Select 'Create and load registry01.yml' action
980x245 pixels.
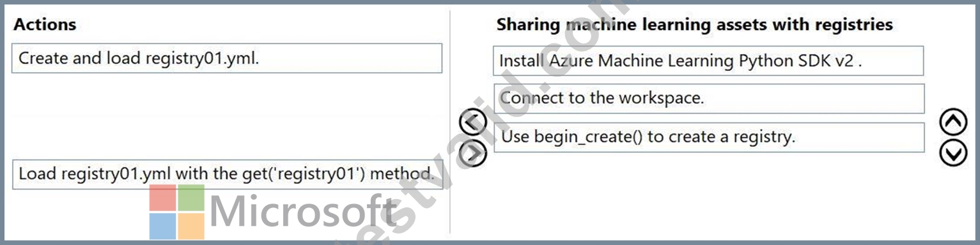point(227,58)
